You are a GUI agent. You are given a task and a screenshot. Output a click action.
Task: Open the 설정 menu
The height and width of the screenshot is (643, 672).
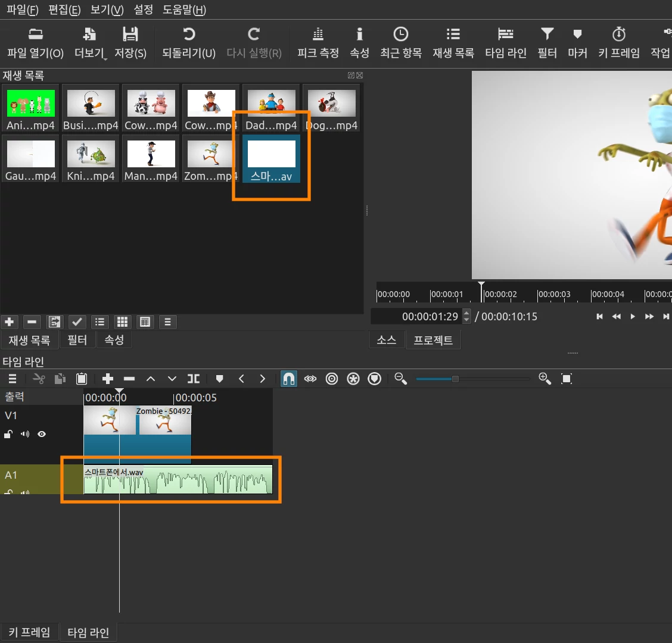(x=143, y=10)
